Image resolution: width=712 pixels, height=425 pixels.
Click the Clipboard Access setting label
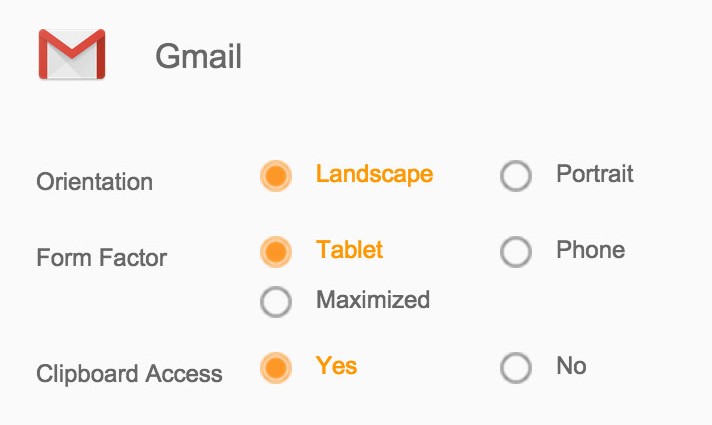pos(129,374)
